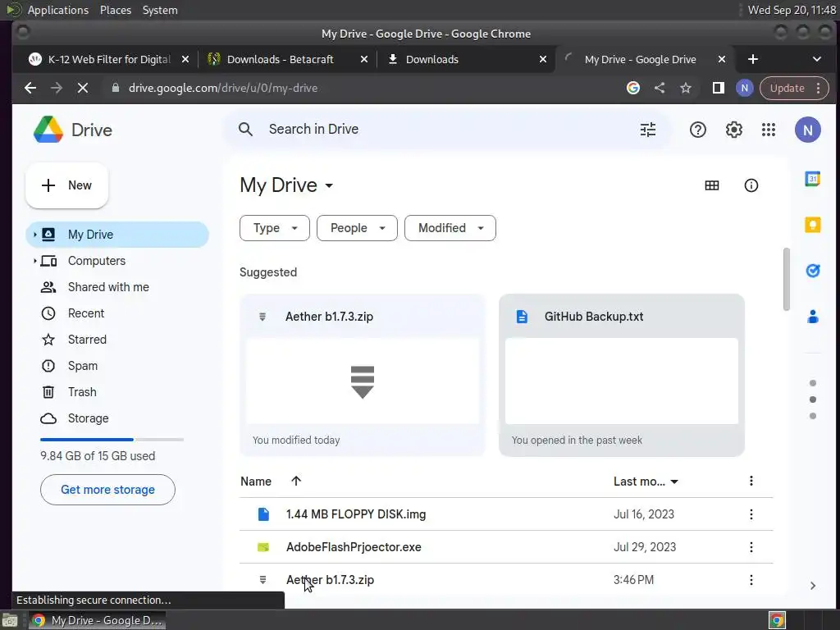Click the Google Drive logo

[x=48, y=130]
